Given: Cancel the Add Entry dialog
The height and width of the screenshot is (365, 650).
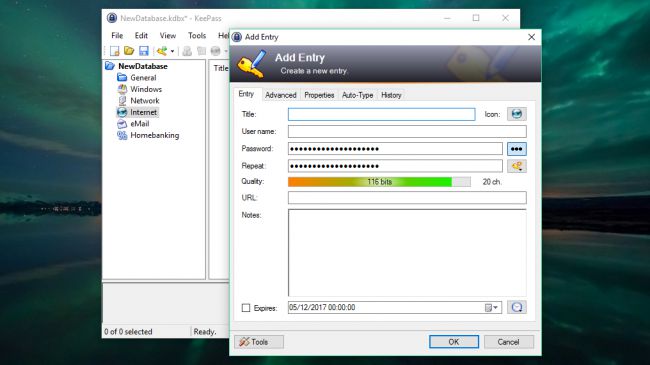Looking at the screenshot, I should tap(509, 342).
